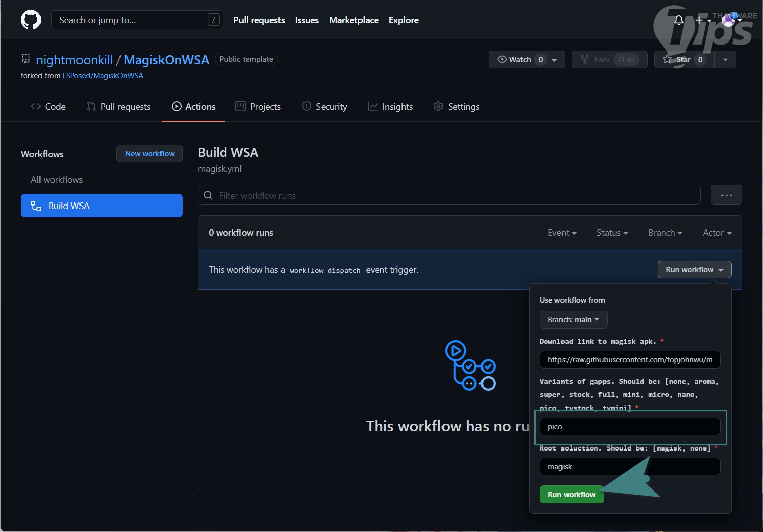763x532 pixels.
Task: Open the notifications bell
Action: coord(679,20)
